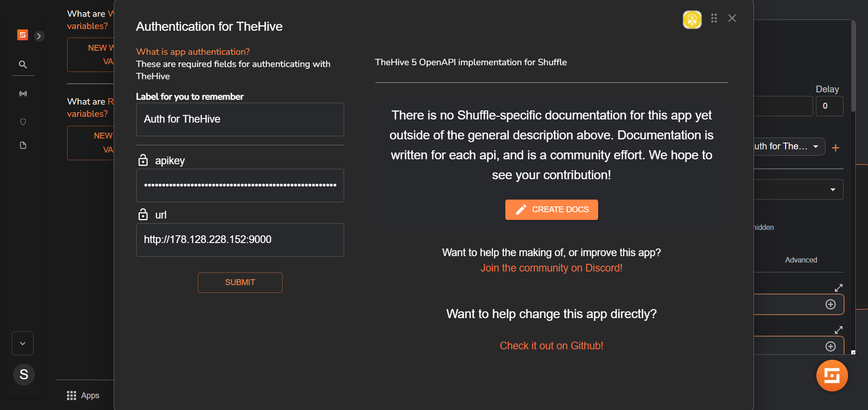Open the 'Join the community on Discord!' link
The image size is (868, 410).
click(x=551, y=268)
